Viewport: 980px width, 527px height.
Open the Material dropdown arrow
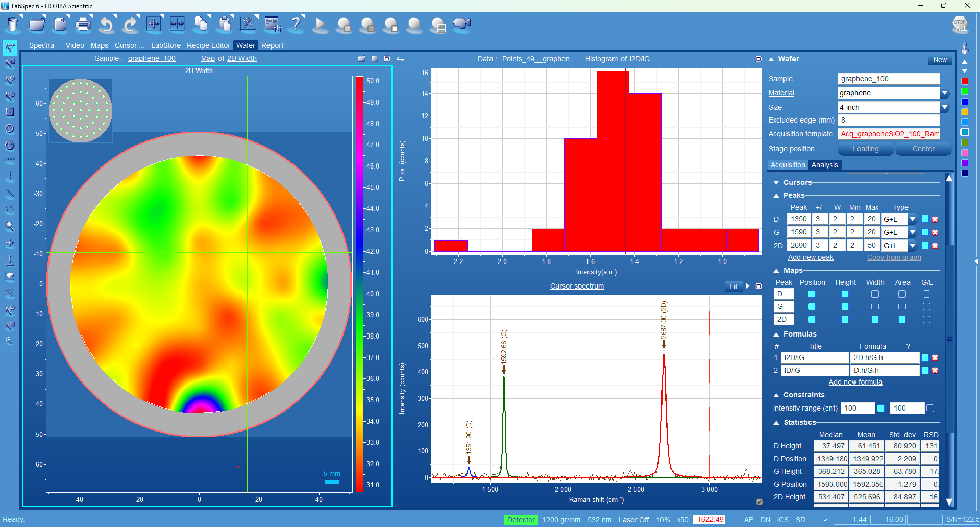point(945,93)
